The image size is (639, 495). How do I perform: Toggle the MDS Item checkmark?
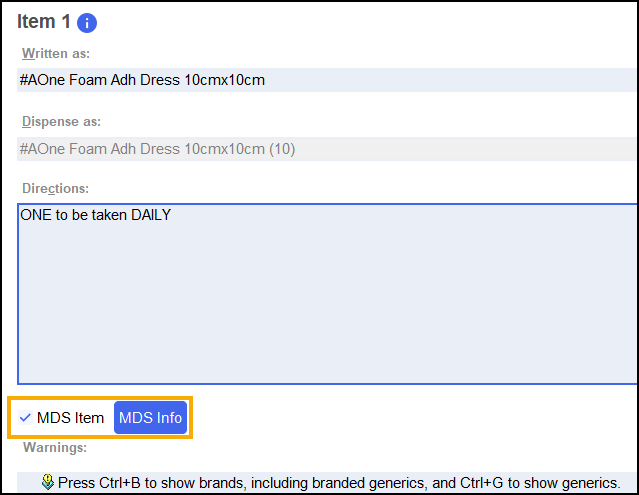coord(25,418)
